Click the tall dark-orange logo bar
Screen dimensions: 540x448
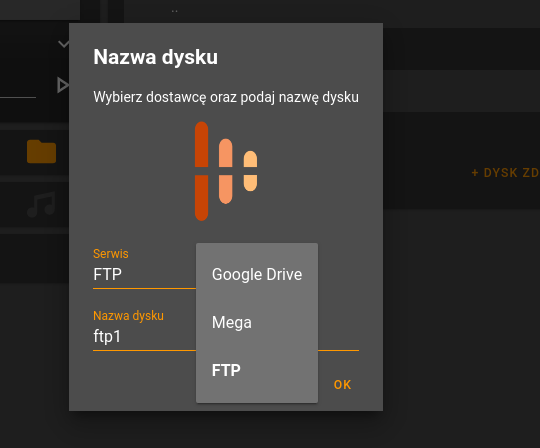[201, 171]
